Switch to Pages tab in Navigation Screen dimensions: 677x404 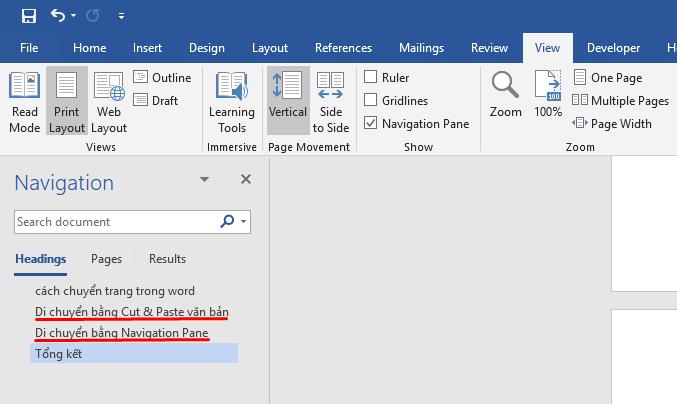106,259
